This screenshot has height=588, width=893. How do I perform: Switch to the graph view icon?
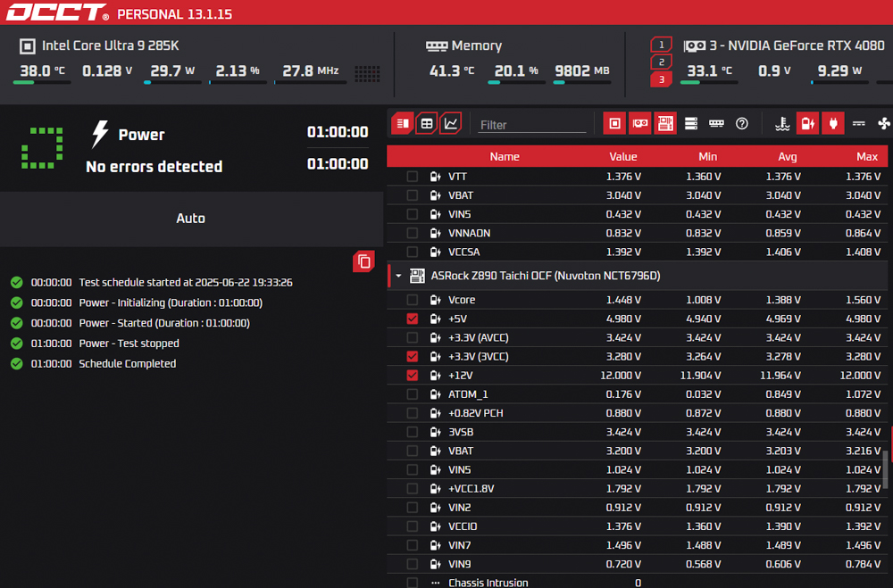[x=450, y=123]
